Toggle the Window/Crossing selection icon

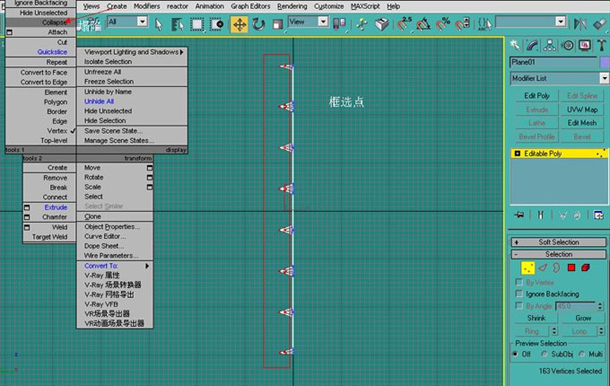[217, 25]
